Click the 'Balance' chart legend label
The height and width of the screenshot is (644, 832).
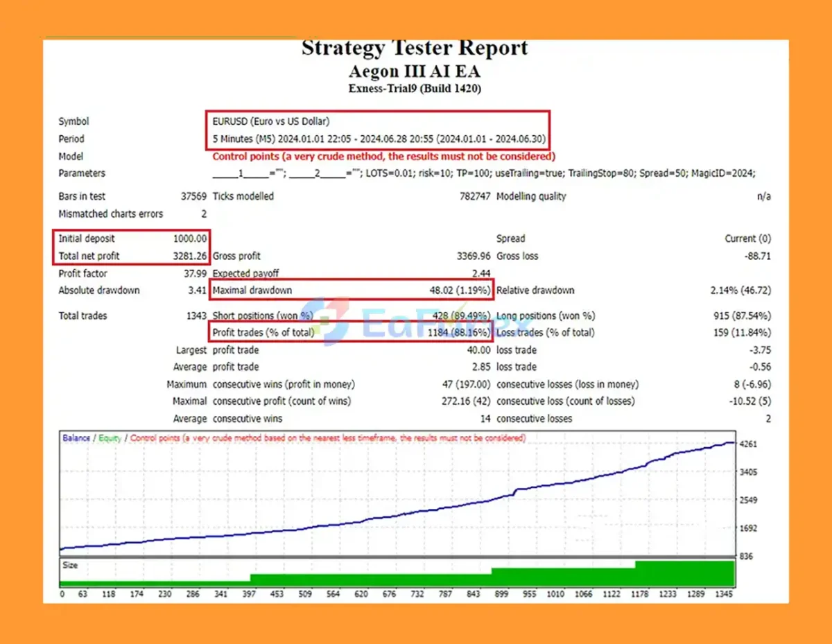(76, 438)
